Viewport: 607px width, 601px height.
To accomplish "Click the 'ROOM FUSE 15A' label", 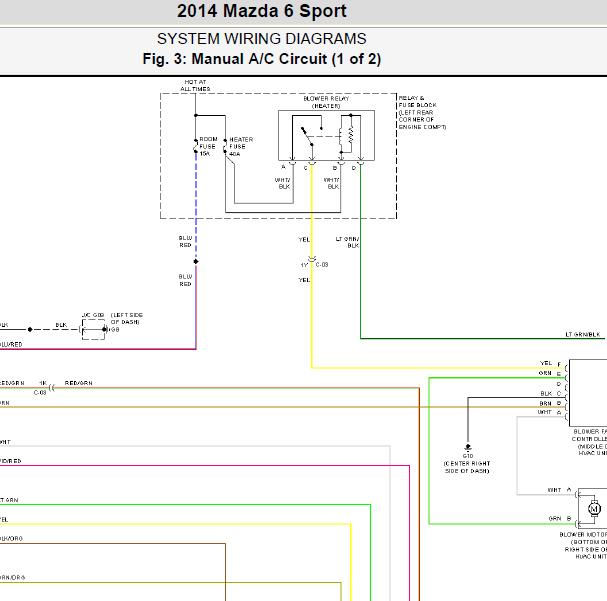I will pos(208,146).
